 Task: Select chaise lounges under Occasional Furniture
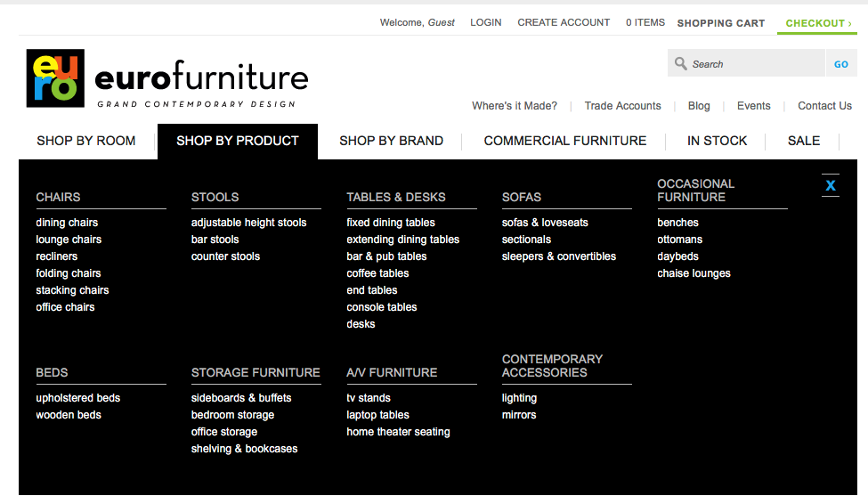pyautogui.click(x=694, y=273)
